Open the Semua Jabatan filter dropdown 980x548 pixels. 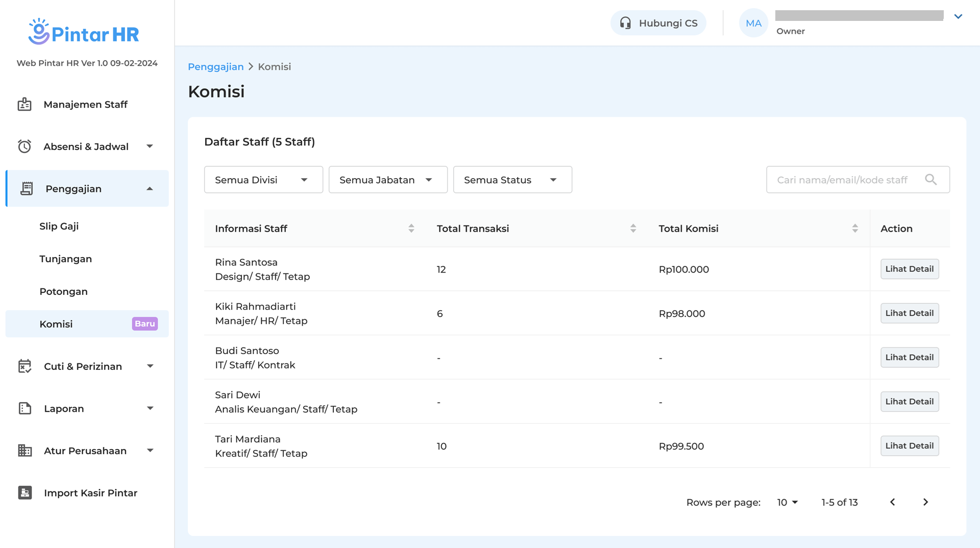tap(388, 180)
